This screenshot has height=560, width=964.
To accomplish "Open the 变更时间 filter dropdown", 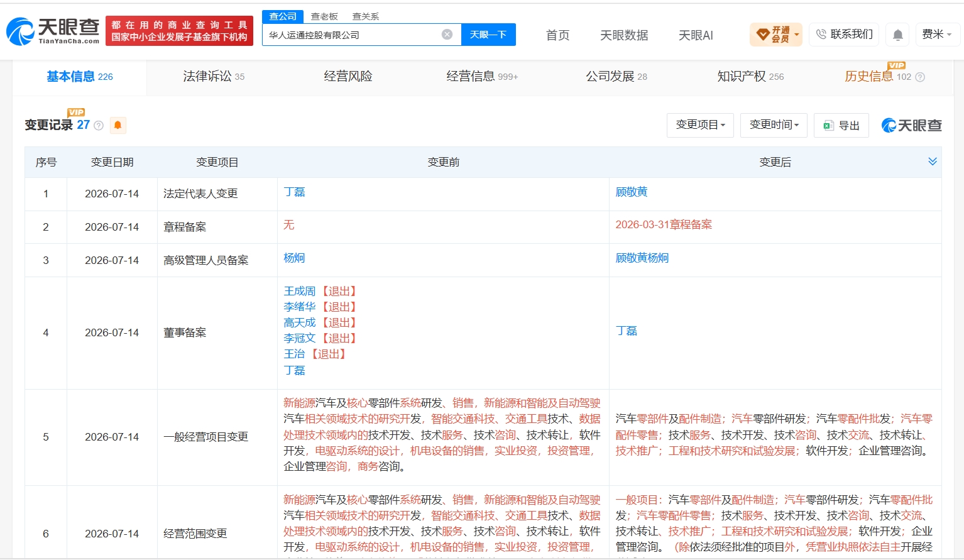I will [x=774, y=125].
